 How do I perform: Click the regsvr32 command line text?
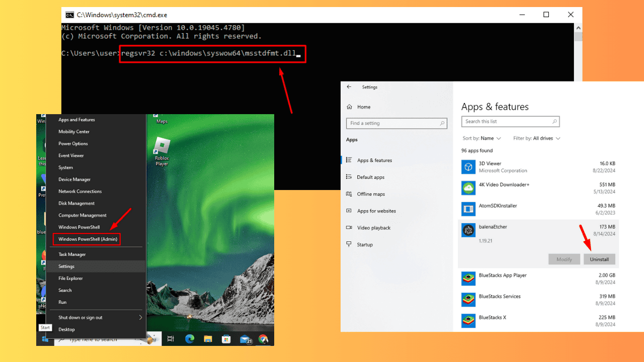209,53
